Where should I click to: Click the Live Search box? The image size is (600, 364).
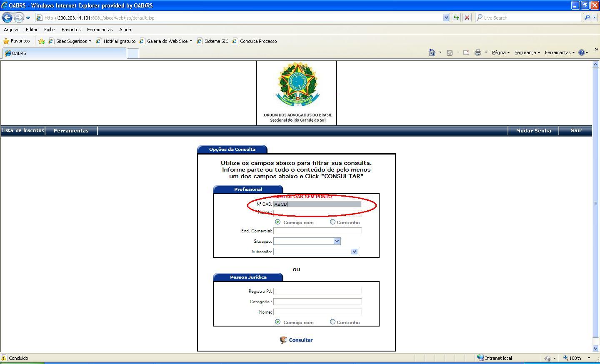tap(528, 18)
